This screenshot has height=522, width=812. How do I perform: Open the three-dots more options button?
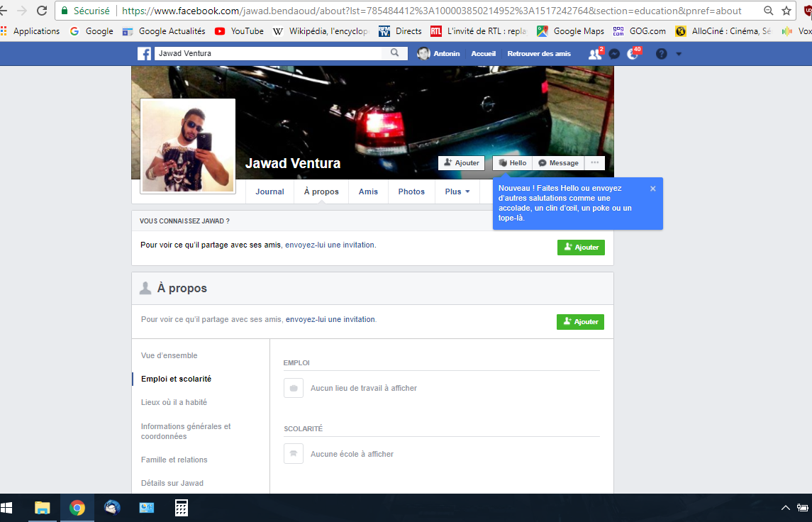(x=594, y=162)
